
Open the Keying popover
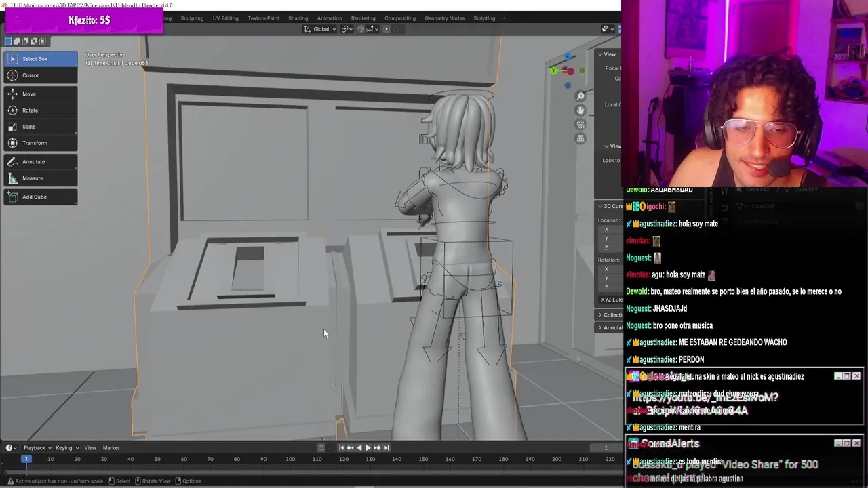pos(66,448)
